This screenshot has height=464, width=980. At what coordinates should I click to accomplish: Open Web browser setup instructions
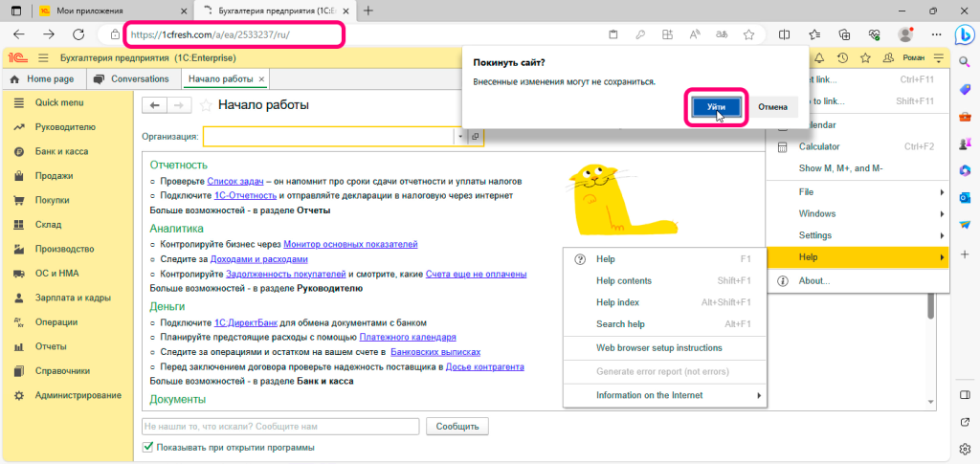665,348
